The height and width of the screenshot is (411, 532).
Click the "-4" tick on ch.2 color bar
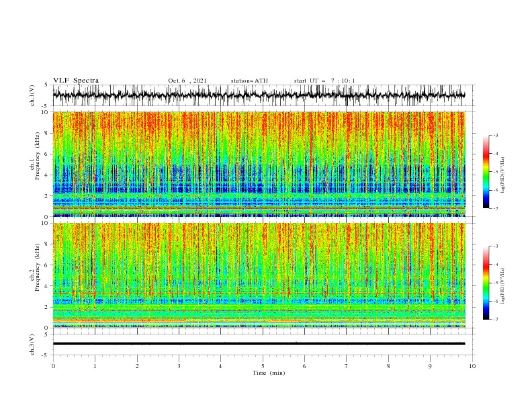tap(496, 265)
